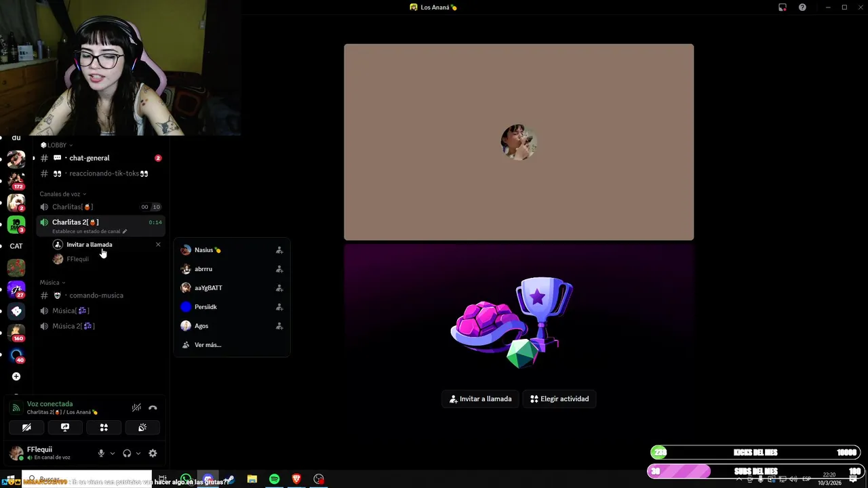Invite Agos to the call
The width and height of the screenshot is (868, 488).
pyautogui.click(x=232, y=326)
